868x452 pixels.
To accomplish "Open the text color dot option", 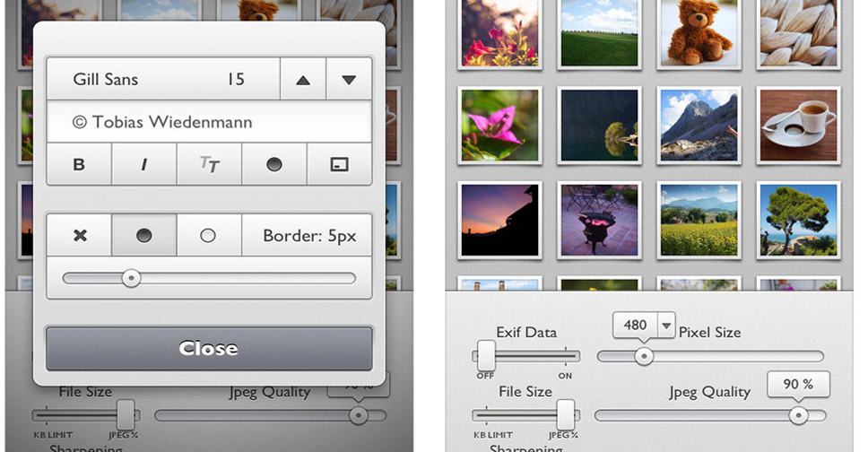I will tap(274, 165).
